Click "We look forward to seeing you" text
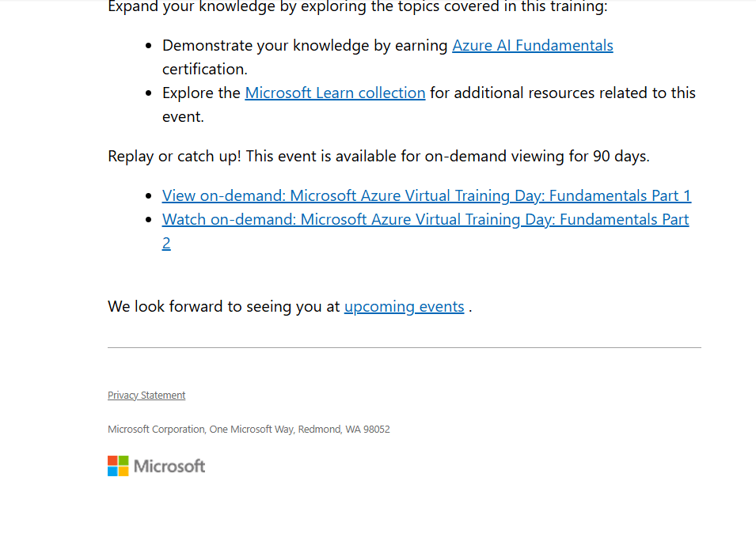 (x=224, y=307)
